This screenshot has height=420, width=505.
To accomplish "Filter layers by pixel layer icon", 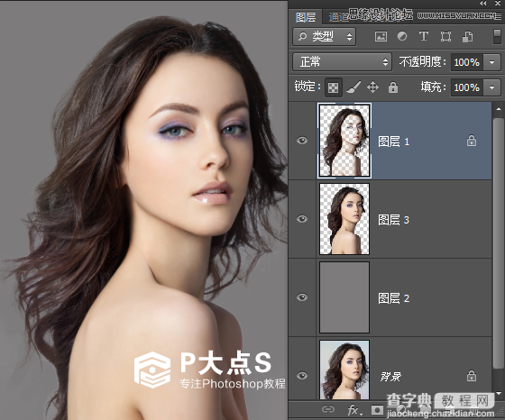I will coord(381,36).
